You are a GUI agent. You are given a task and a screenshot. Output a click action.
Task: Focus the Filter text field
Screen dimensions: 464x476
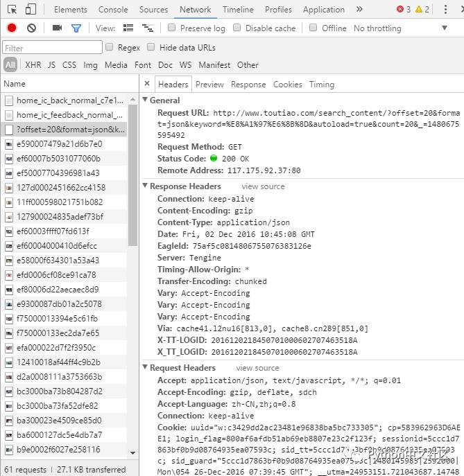pos(52,48)
